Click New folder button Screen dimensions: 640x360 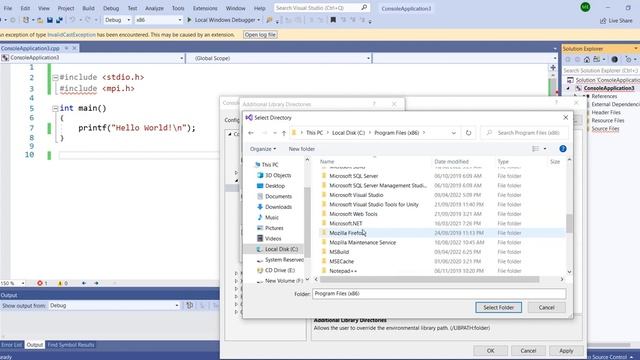coord(302,149)
